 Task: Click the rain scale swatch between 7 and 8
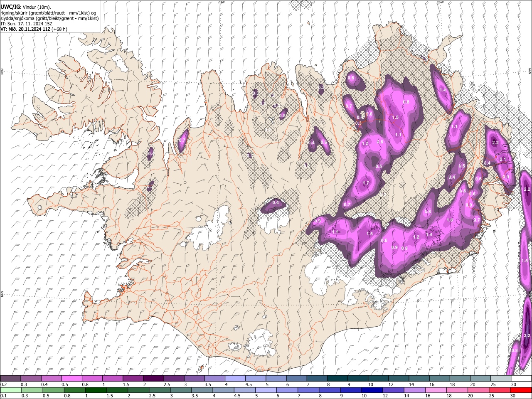pyautogui.click(x=308, y=390)
